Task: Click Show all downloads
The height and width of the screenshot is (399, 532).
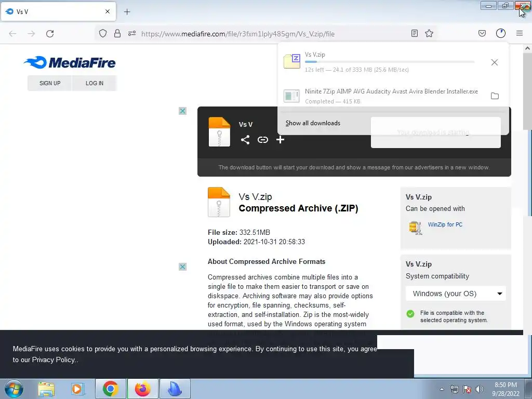Action: [313, 123]
